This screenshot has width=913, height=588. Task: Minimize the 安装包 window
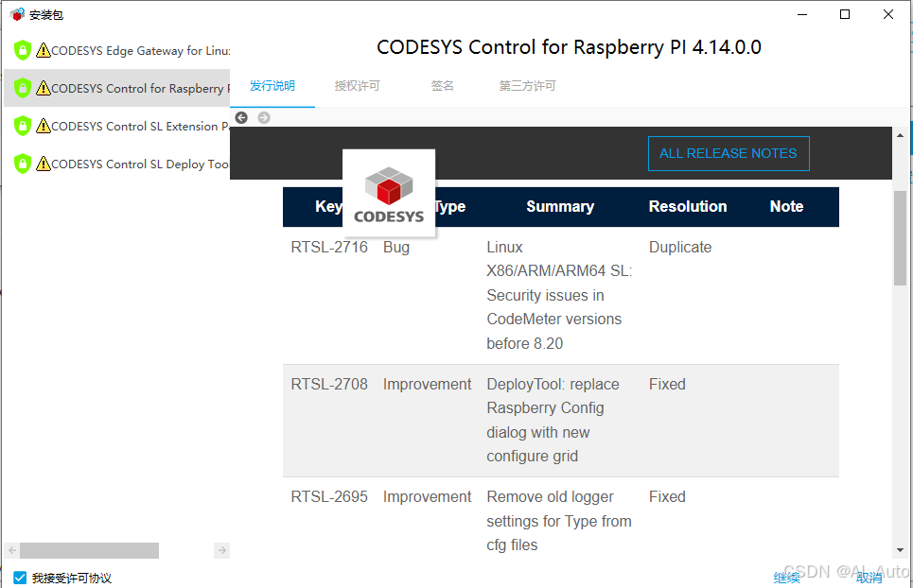coord(802,14)
